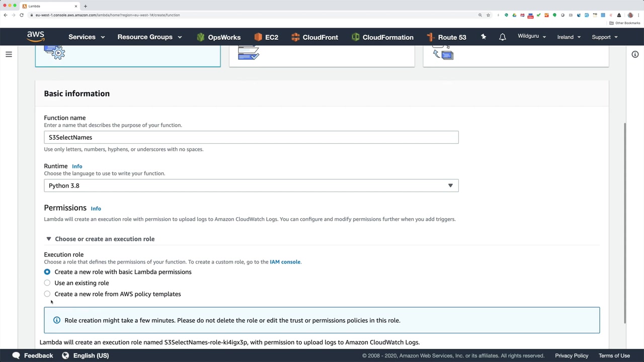Switch to the Lambda browser tab

tap(49, 6)
